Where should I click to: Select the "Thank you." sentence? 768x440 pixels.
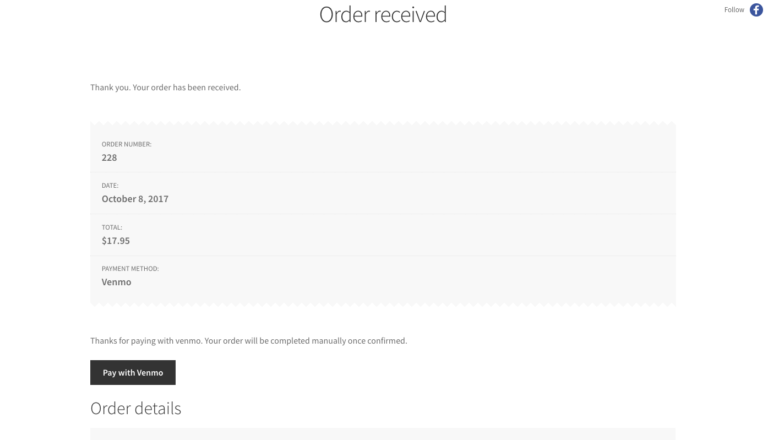click(110, 88)
